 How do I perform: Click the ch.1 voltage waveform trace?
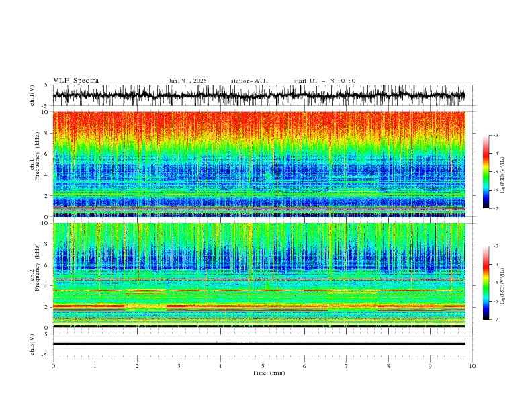coord(259,95)
